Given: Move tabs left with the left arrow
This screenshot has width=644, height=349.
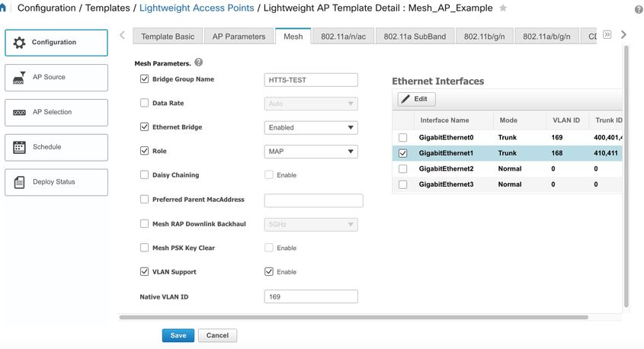Looking at the screenshot, I should 123,35.
